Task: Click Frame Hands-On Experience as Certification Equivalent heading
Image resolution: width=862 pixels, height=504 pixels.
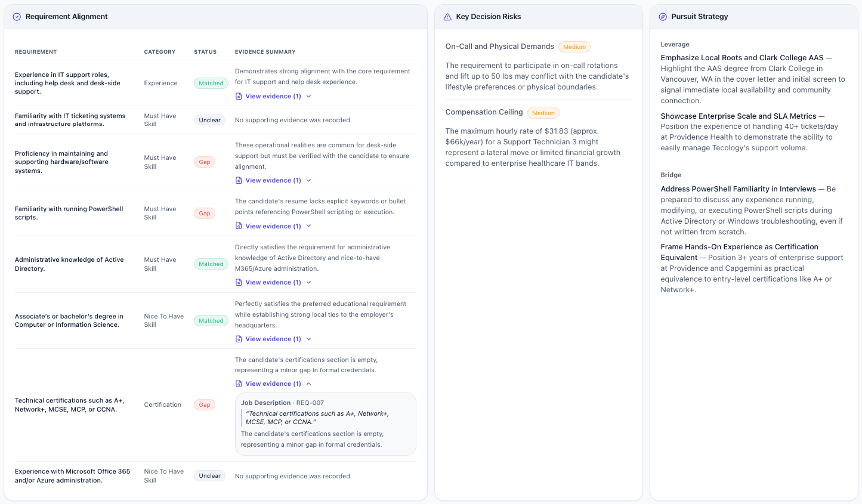Action: pos(740,252)
